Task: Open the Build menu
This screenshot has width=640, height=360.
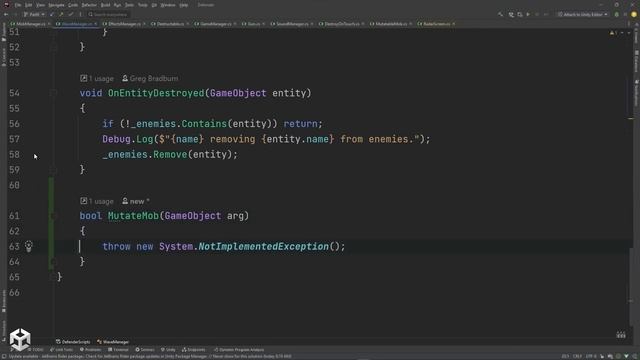Action: coord(105,5)
